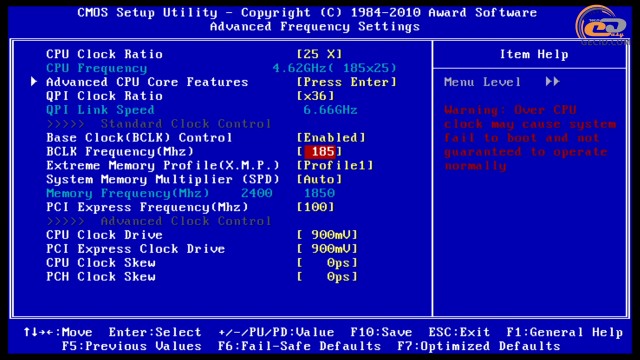Select Extreme Memory Profile(X.M.P.) row

(x=163, y=165)
